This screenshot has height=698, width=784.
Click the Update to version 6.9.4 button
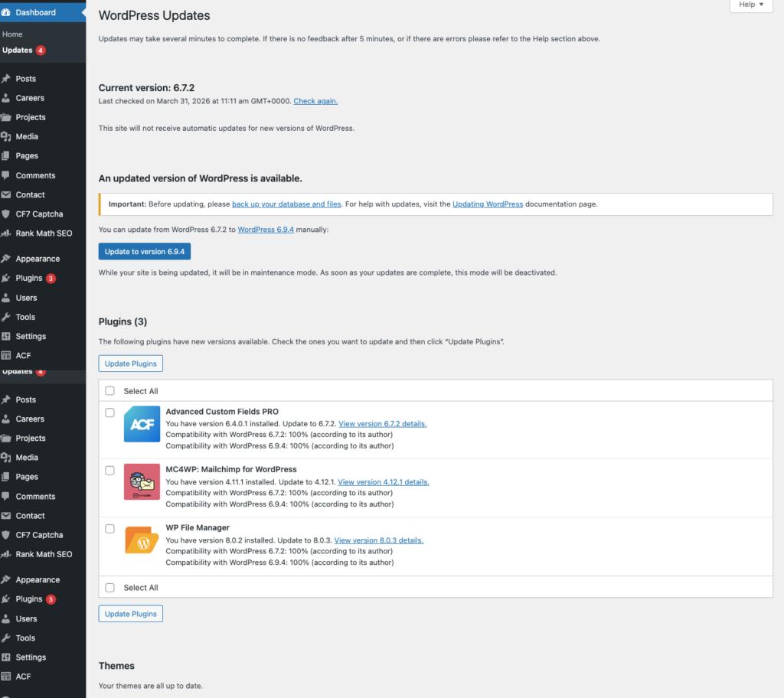click(x=144, y=251)
